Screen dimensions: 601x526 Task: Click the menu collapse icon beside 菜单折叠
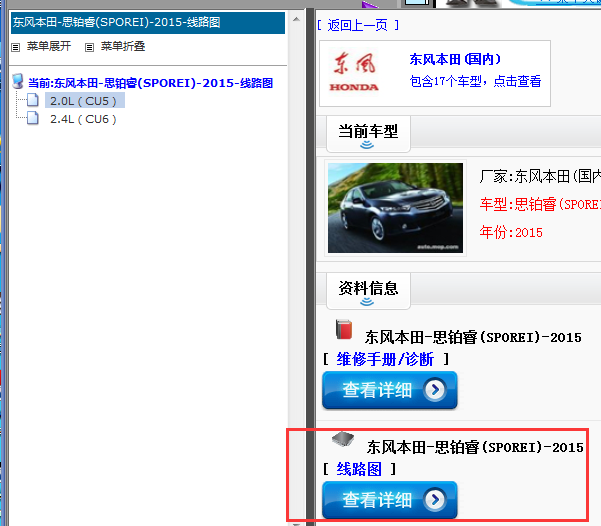pyautogui.click(x=89, y=48)
